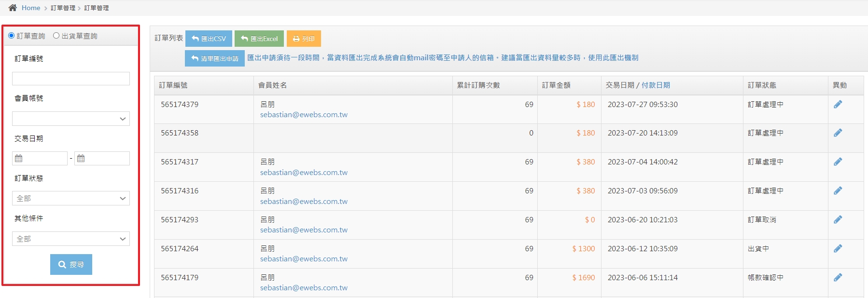Open email link for order 565174316

[304, 202]
